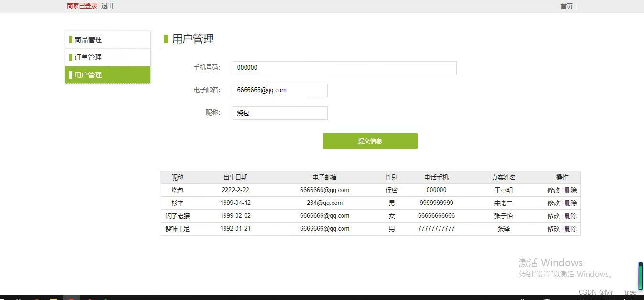Click the 真实姓名 column header

pos(504,177)
